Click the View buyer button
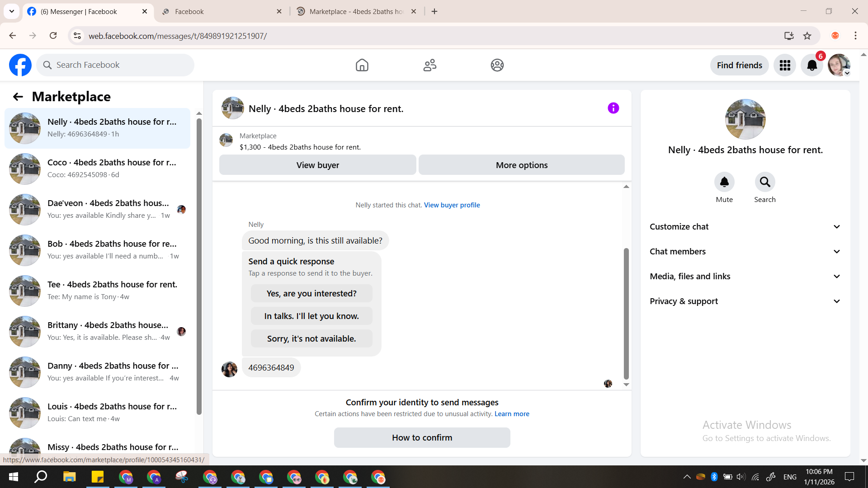 click(318, 165)
